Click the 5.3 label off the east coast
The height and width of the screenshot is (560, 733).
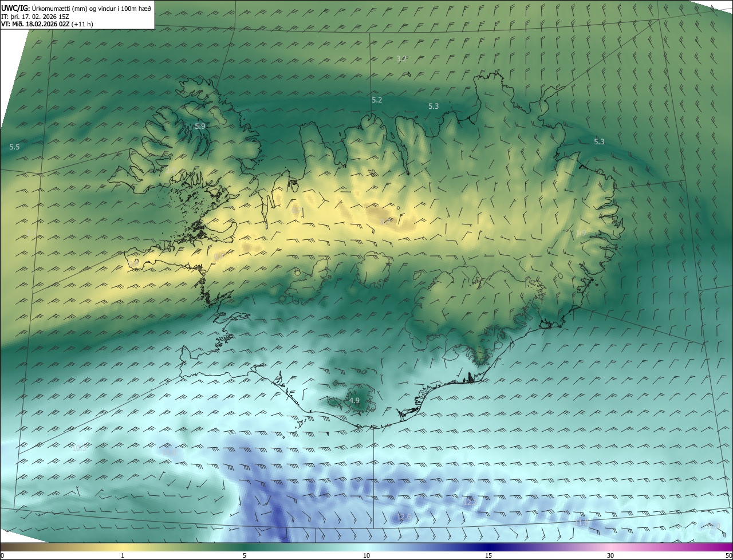[599, 141]
